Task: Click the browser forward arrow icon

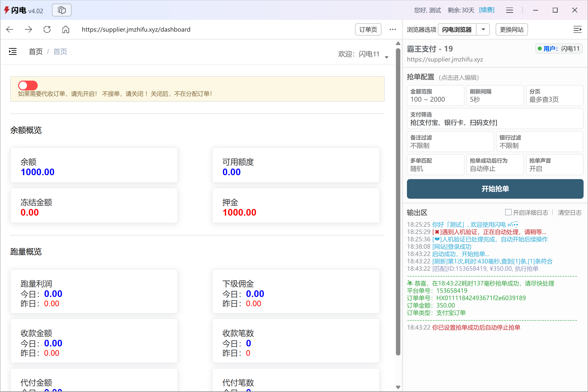Action: pyautogui.click(x=28, y=29)
